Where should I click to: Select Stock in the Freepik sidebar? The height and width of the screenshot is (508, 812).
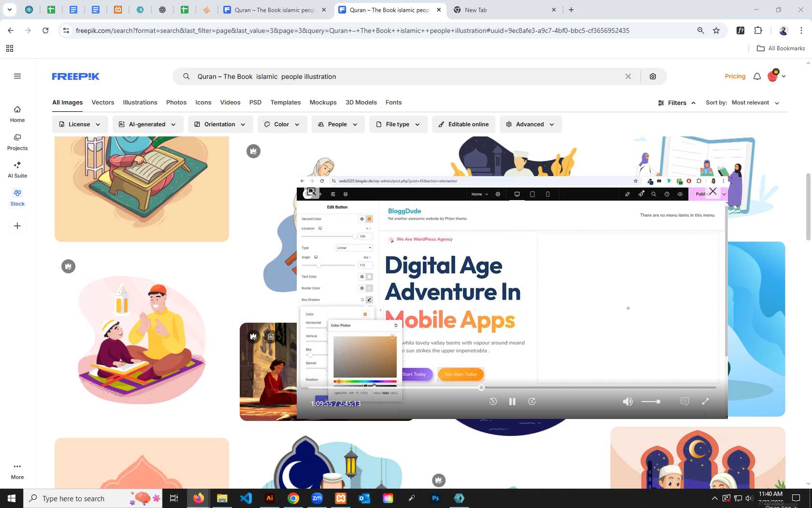[17, 198]
